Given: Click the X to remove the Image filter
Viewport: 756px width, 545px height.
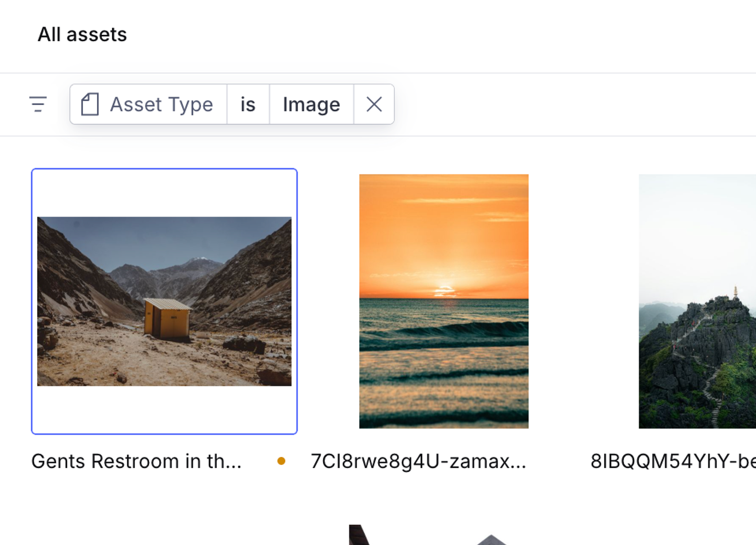Looking at the screenshot, I should pos(374,104).
